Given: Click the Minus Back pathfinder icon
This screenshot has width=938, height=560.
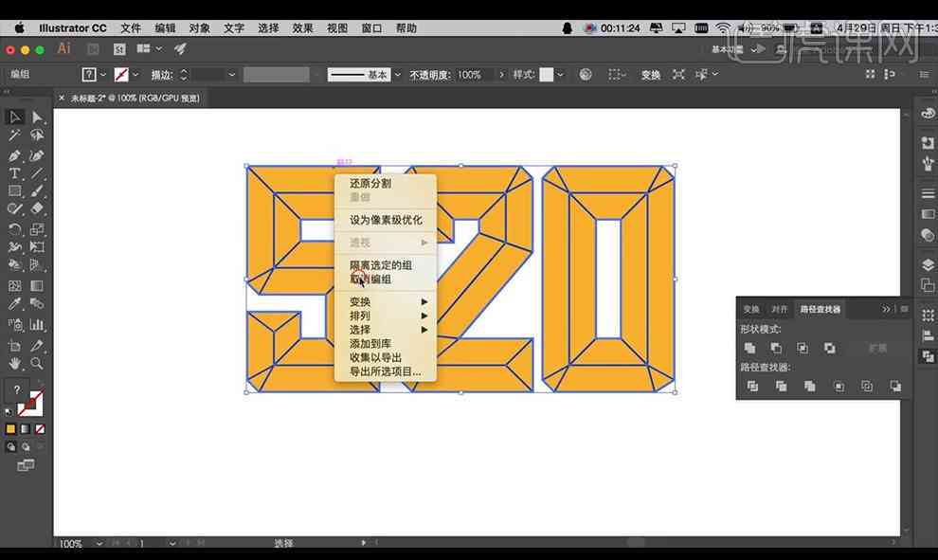Looking at the screenshot, I should pos(895,387).
